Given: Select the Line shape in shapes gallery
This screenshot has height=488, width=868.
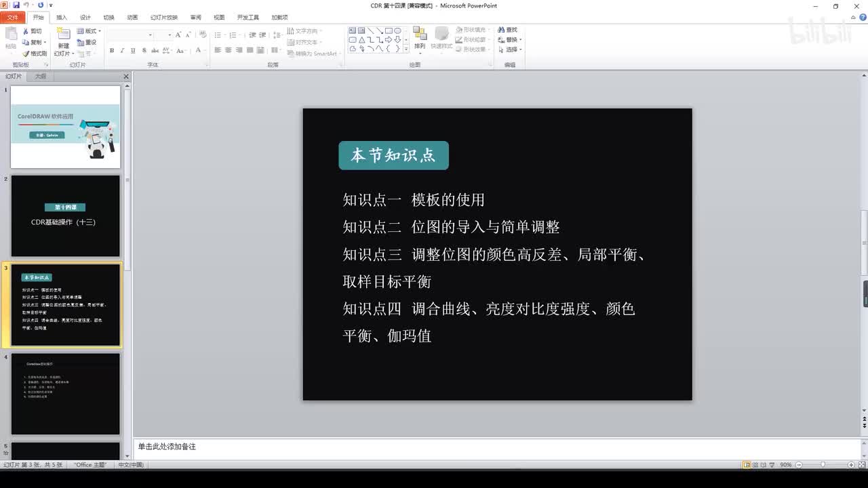Looking at the screenshot, I should tap(370, 30).
